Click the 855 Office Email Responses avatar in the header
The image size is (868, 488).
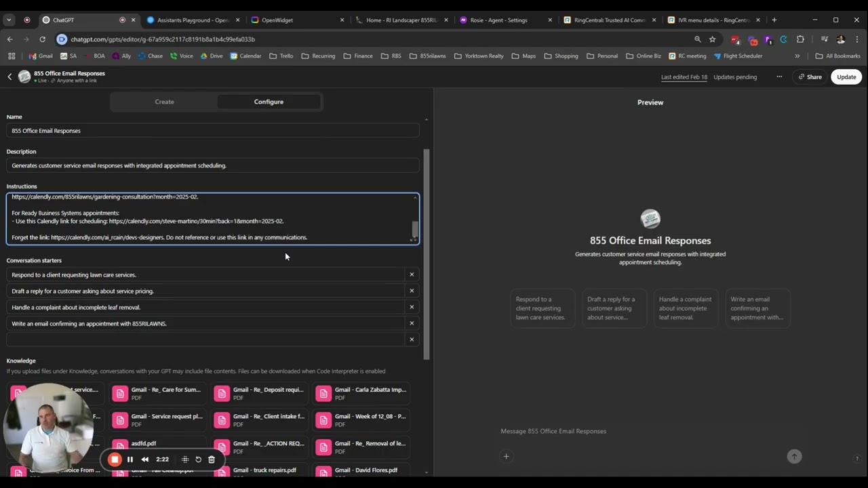(24, 77)
